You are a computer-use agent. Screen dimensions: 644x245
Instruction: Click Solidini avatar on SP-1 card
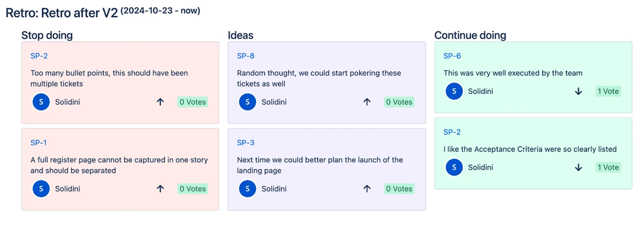click(41, 189)
